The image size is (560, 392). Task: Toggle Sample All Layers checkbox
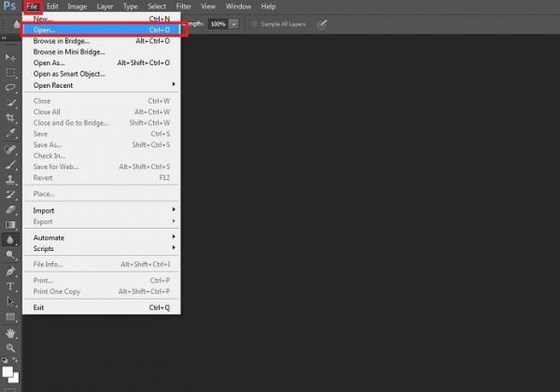(x=254, y=24)
